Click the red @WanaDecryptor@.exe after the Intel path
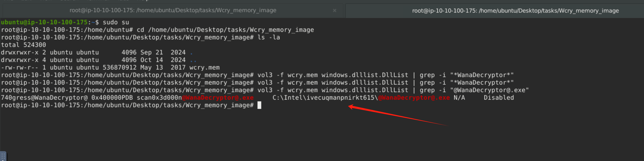The image size is (644, 161). [414, 98]
